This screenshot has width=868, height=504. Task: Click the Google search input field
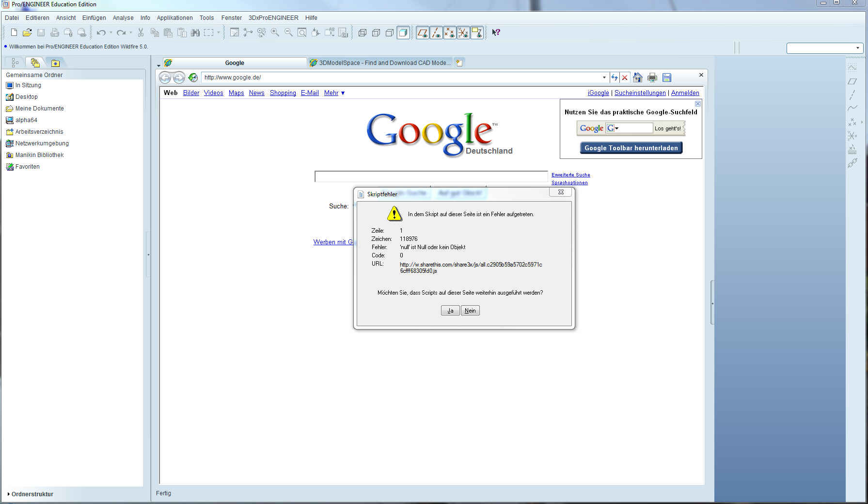(x=431, y=176)
